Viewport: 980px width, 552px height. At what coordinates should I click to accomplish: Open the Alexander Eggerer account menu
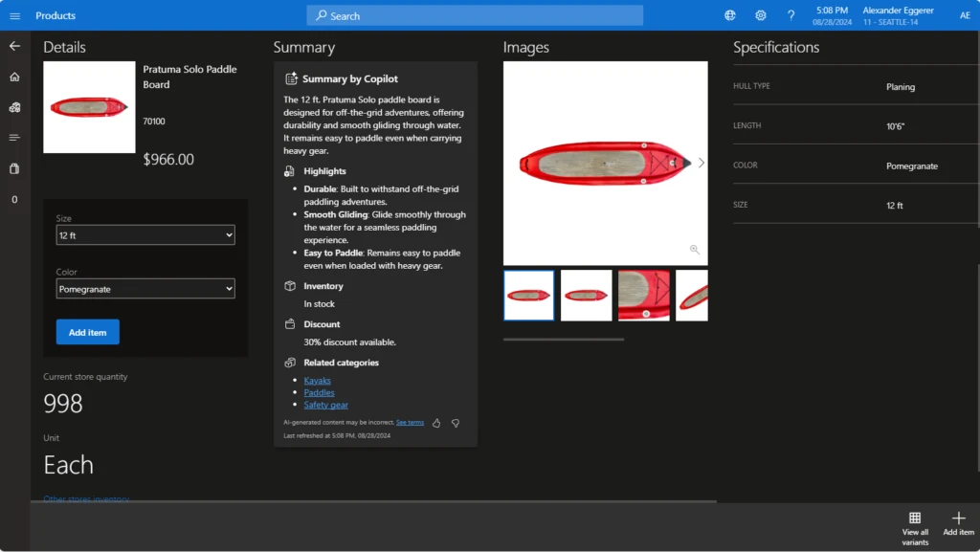point(898,15)
